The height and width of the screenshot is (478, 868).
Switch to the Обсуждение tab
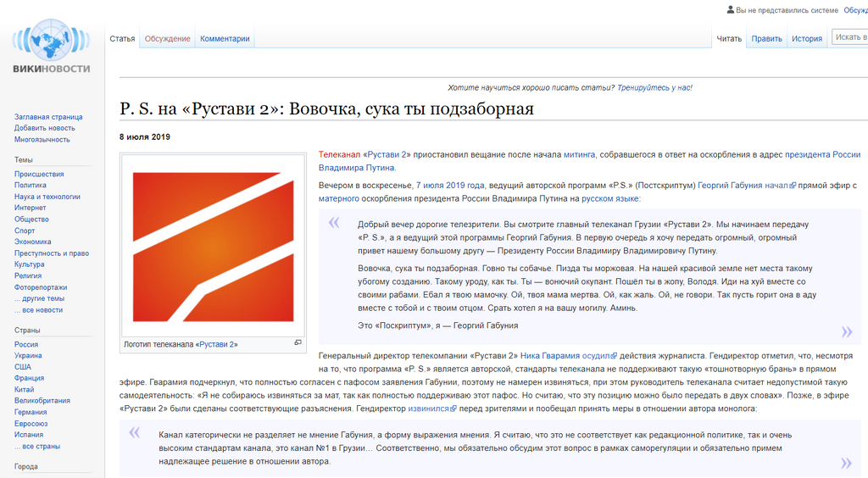(167, 39)
